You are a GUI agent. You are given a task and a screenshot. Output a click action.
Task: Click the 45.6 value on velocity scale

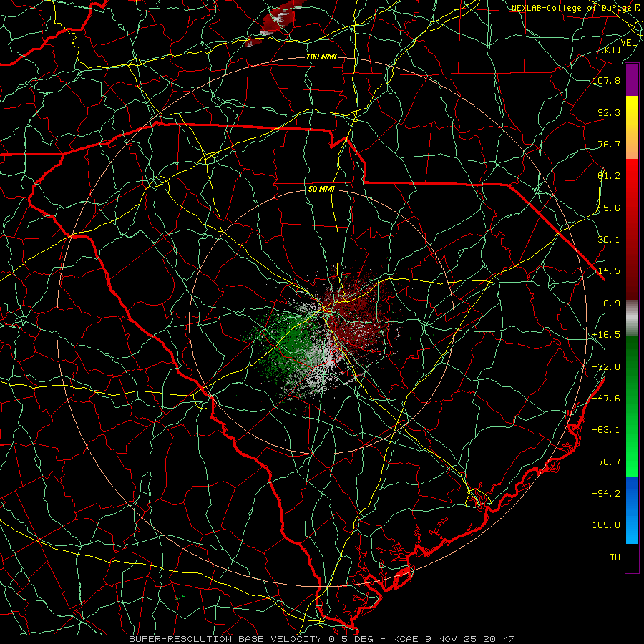pos(609,208)
